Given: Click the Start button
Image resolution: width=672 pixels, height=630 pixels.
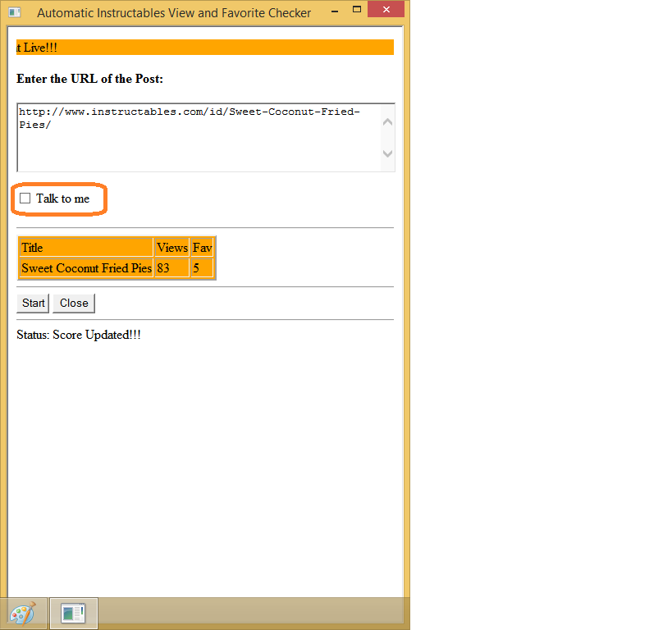Looking at the screenshot, I should click(33, 303).
